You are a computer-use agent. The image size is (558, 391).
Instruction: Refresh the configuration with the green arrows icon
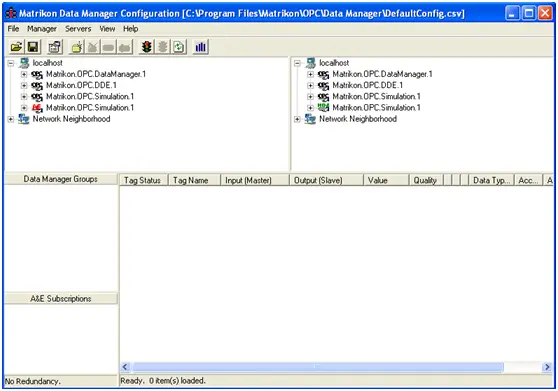click(179, 47)
